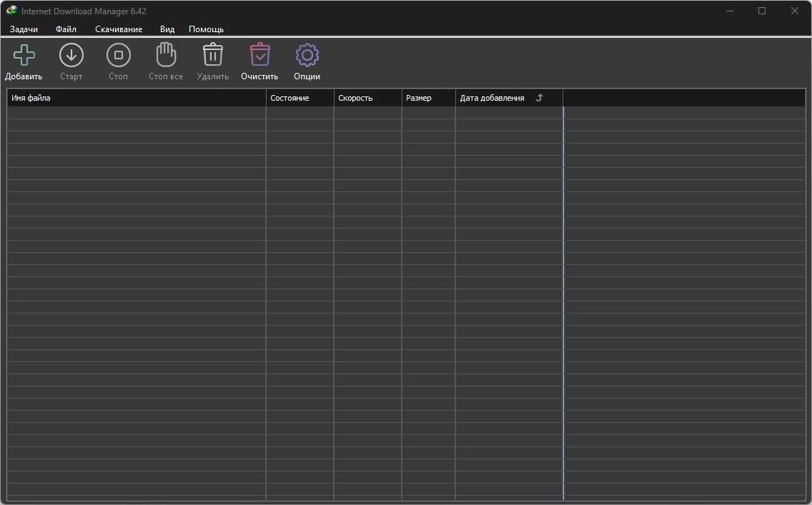Toggle the sort arrow on Дата добавления
Viewport: 812px width, 505px height.
point(539,98)
